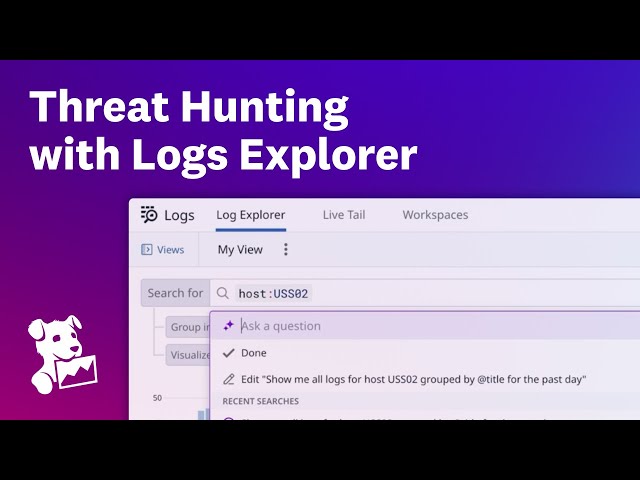The width and height of the screenshot is (640, 480).
Task: Select My View label
Action: [240, 249]
